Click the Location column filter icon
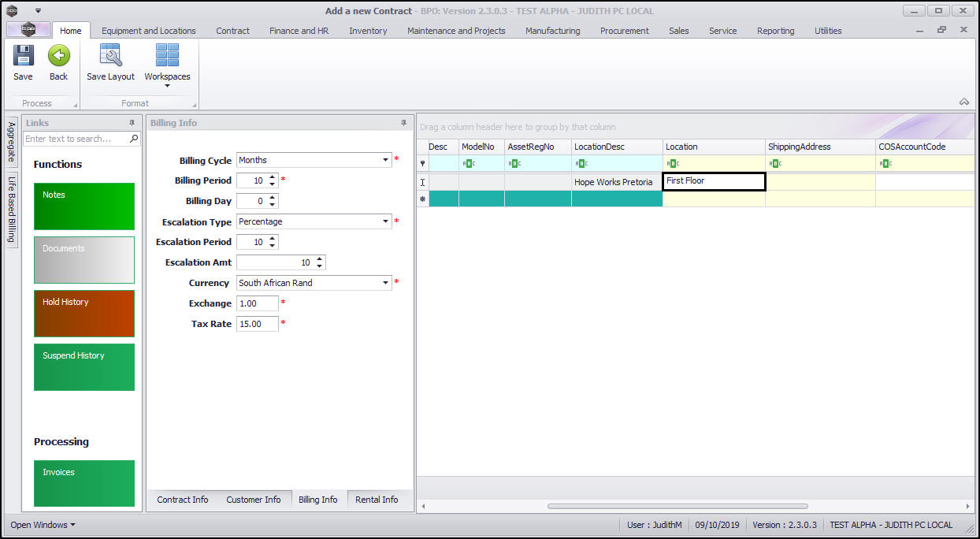Image resolution: width=980 pixels, height=539 pixels. pos(672,164)
